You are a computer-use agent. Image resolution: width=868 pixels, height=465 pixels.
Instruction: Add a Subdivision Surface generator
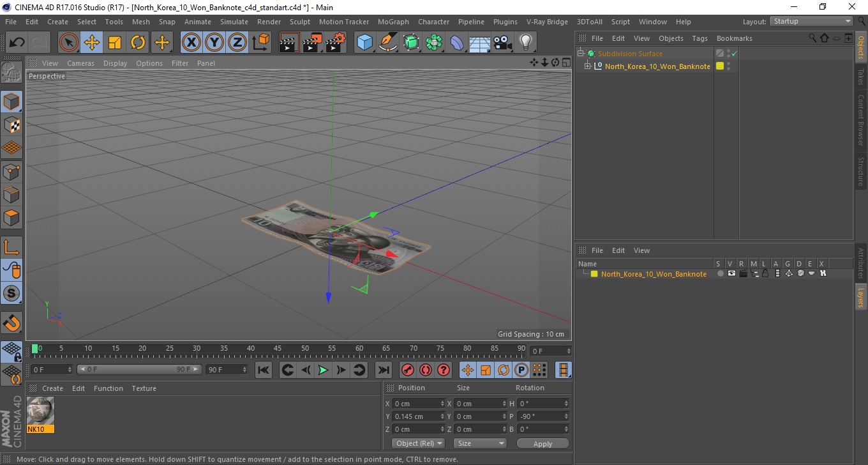pos(411,43)
